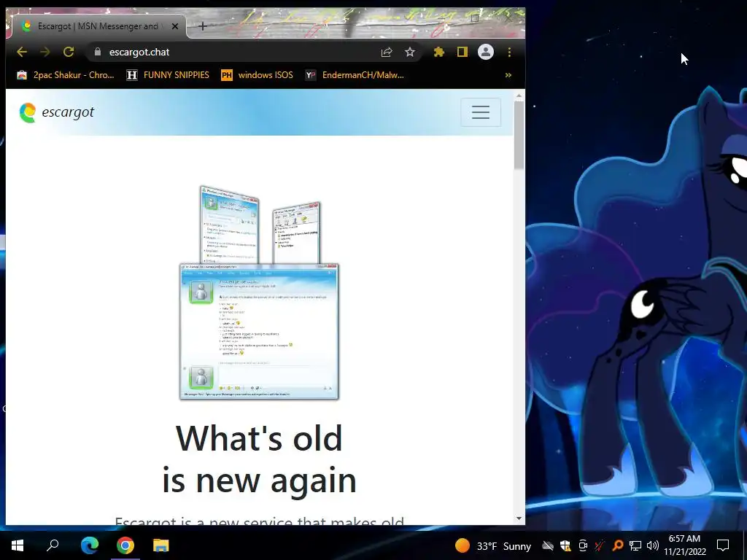The image size is (747, 560).
Task: Open the volume speaker tray icon
Action: point(653,545)
